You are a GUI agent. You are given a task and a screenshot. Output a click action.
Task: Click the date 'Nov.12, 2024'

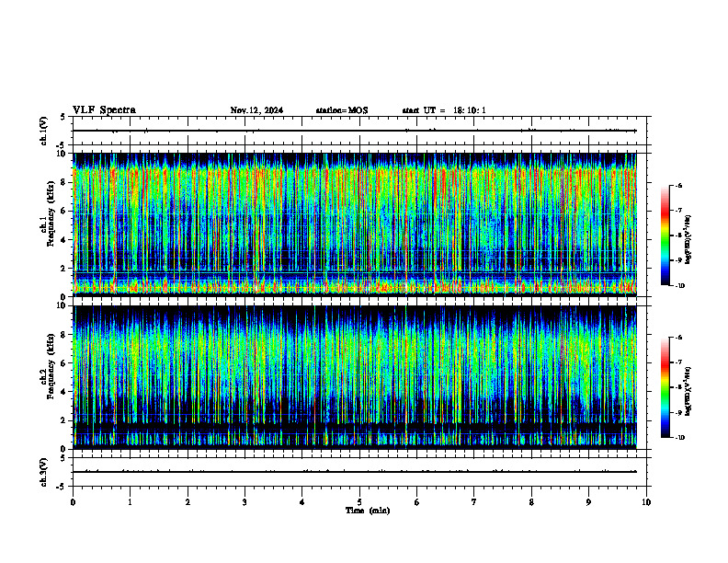pyautogui.click(x=256, y=110)
